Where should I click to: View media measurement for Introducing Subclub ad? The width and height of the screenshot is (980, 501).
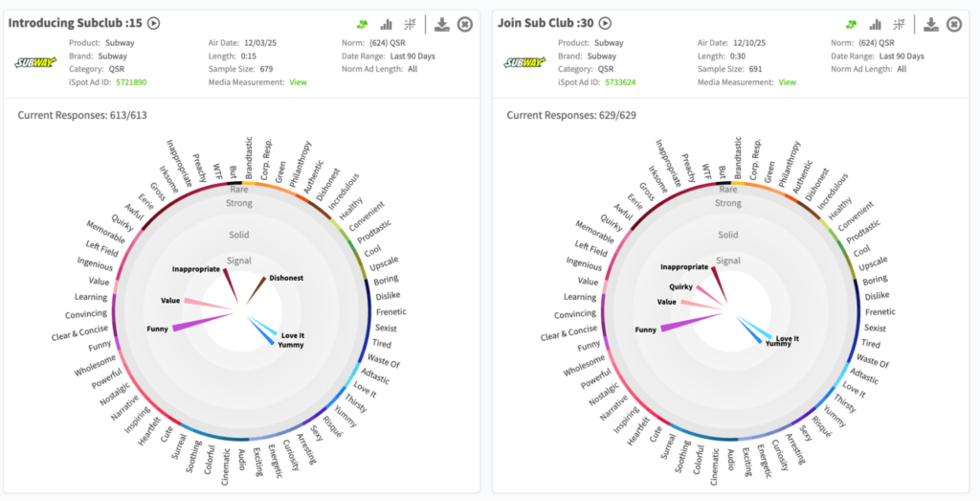299,82
